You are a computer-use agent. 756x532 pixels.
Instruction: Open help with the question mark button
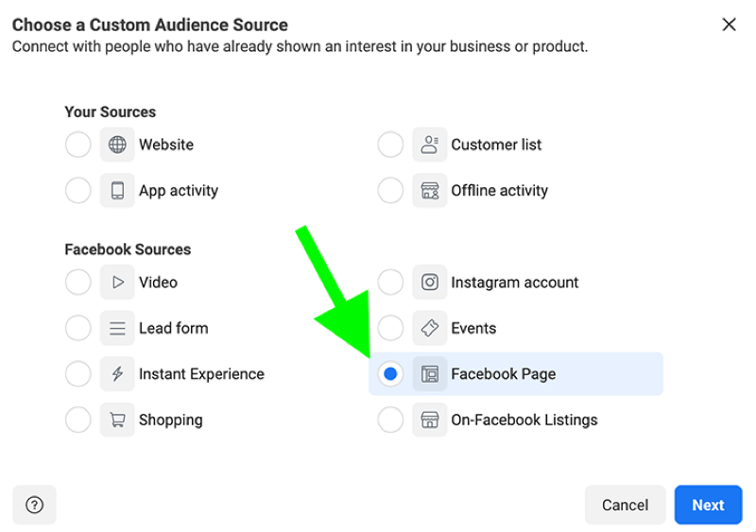34,505
